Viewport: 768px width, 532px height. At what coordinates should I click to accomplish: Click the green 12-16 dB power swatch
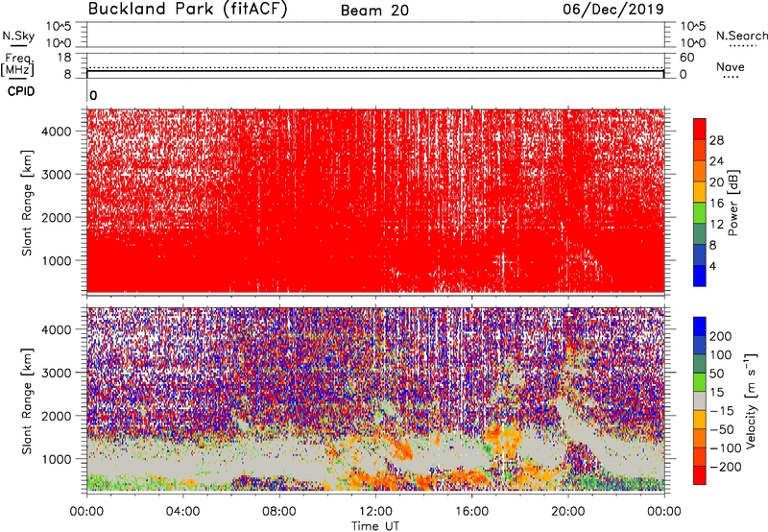click(700, 212)
